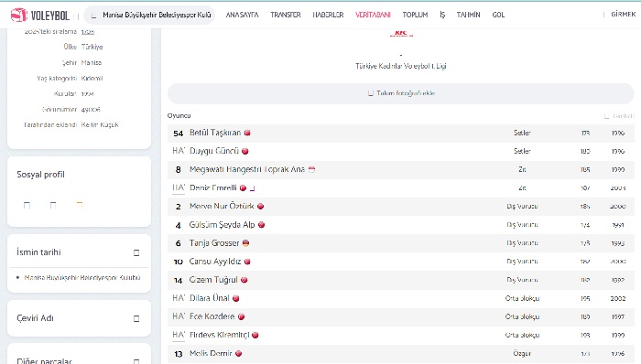
Task: Expand the Diğer parçalar panel
Action: tap(136, 361)
